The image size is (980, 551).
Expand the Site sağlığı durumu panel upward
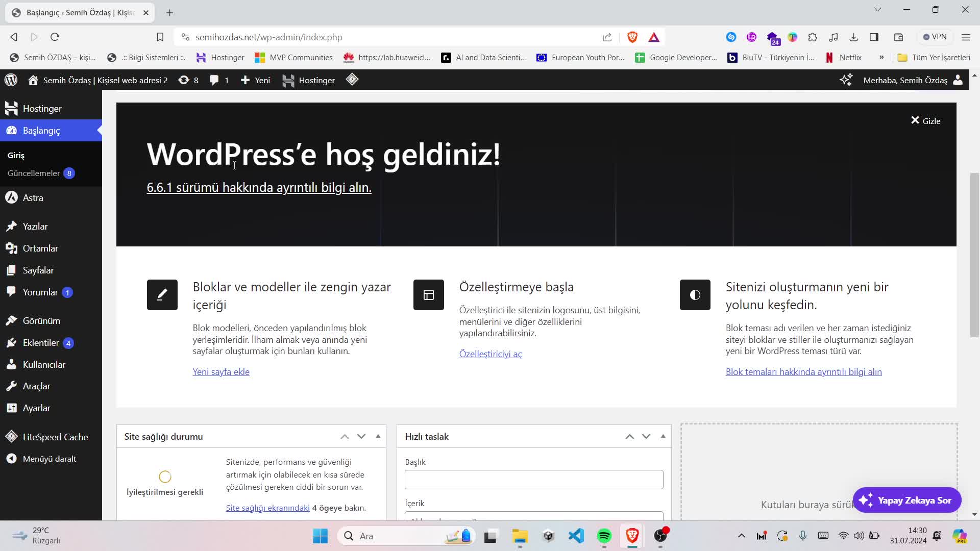click(x=345, y=436)
